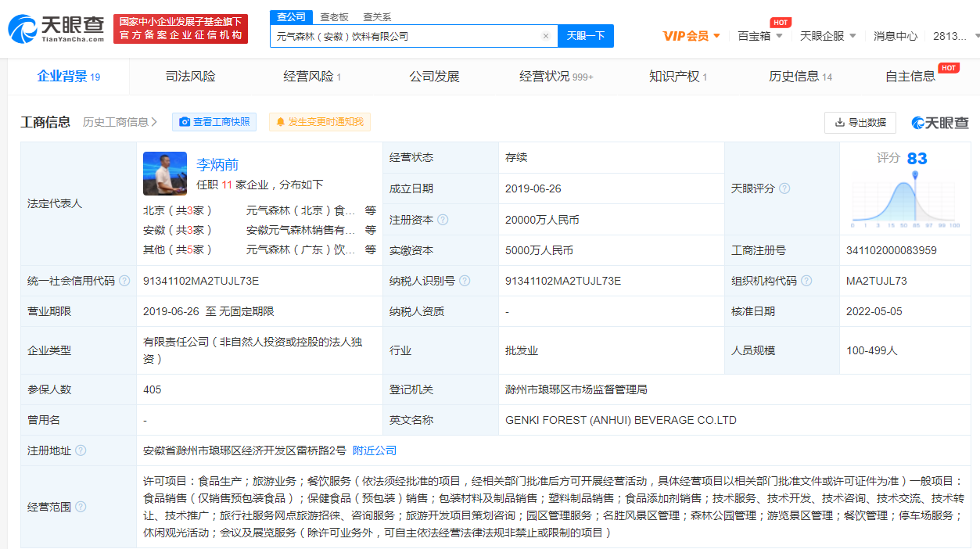Click help icon beside 注册地址
Viewport: 980px width, 549px height.
(x=81, y=450)
